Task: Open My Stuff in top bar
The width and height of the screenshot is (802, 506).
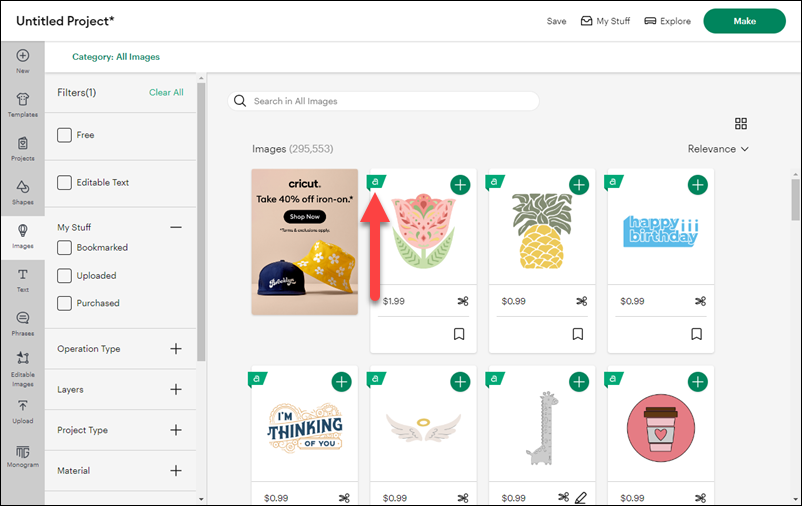Action: (x=605, y=21)
